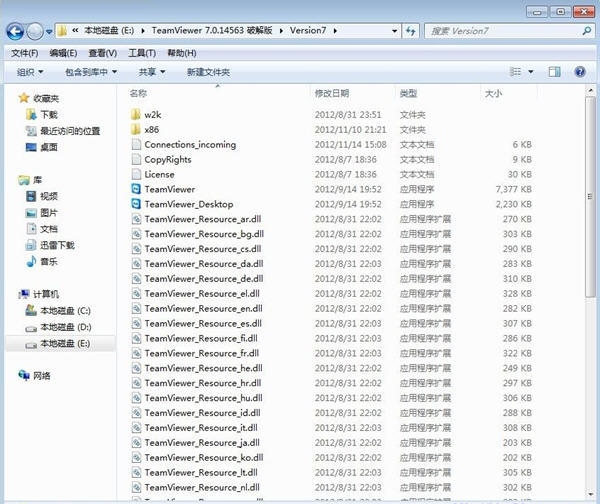This screenshot has height=504, width=600.
Task: Click the search magnifier icon
Action: click(x=587, y=31)
